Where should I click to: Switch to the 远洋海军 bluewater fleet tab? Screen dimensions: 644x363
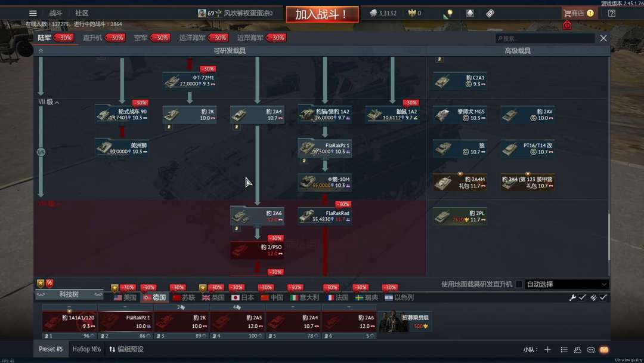coord(192,38)
